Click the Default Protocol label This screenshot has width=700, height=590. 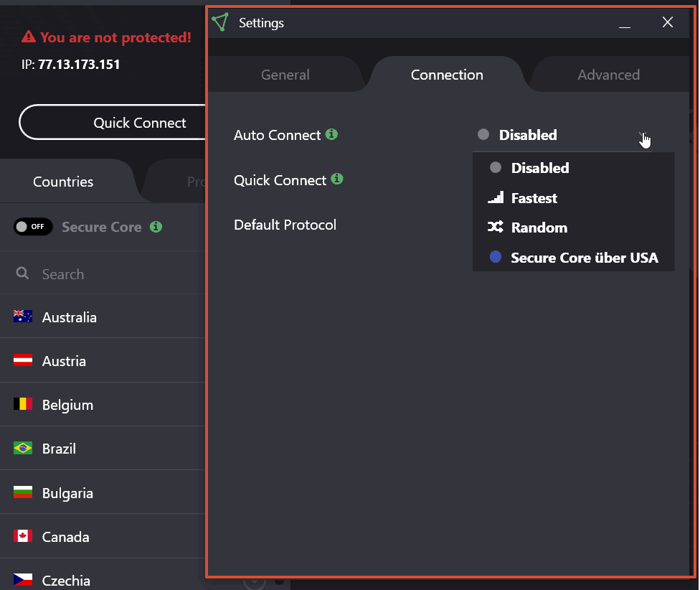tap(285, 225)
